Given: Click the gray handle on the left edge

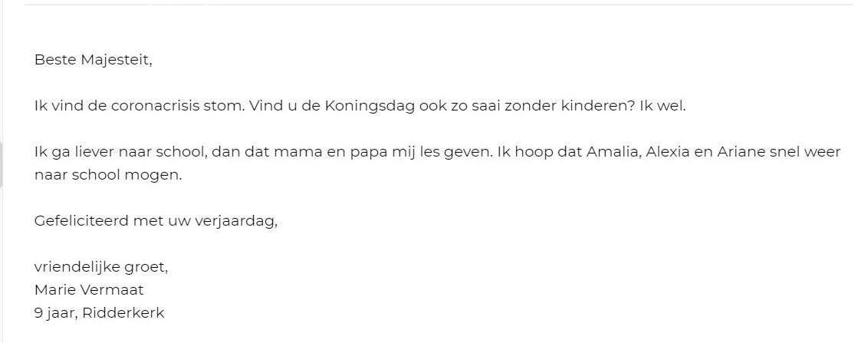Looking at the screenshot, I should pos(2,164).
